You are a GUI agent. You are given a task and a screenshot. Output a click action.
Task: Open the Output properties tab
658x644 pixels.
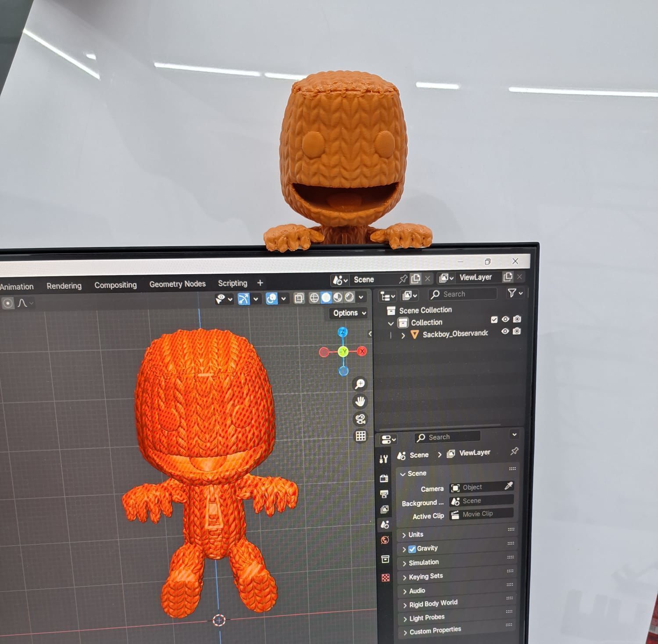point(384,494)
